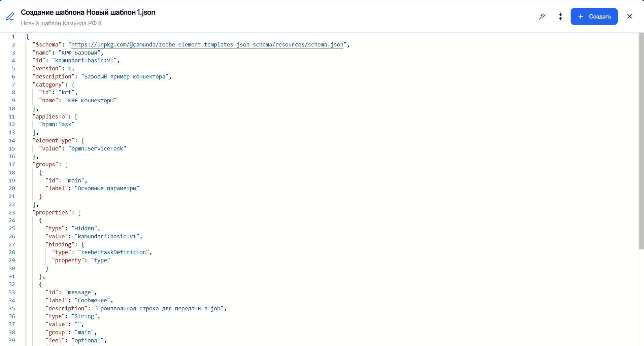The image size is (644, 346).
Task: Click the "groups" key on line 17
Action: (45, 164)
